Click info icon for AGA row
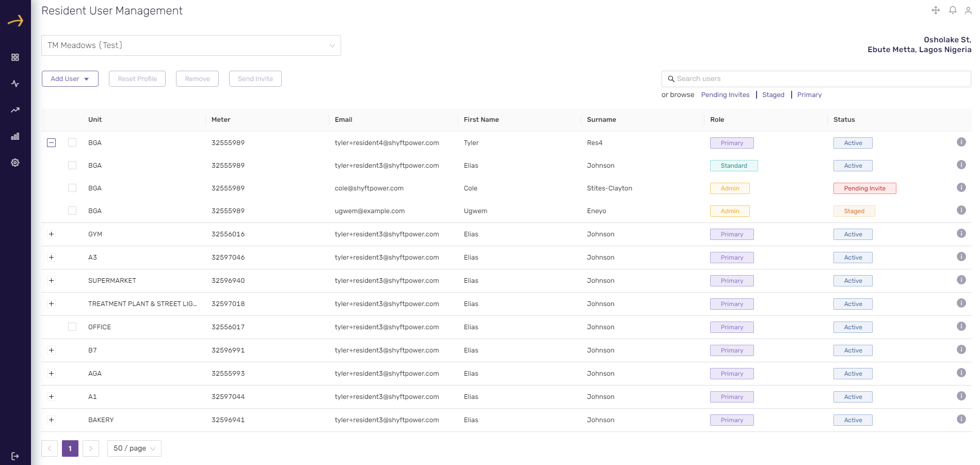 click(961, 373)
